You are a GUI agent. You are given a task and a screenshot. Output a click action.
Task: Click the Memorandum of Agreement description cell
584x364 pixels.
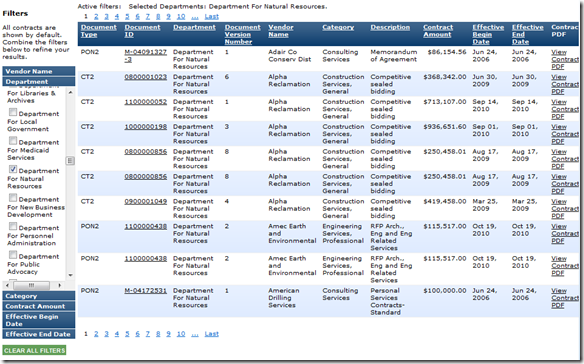394,56
